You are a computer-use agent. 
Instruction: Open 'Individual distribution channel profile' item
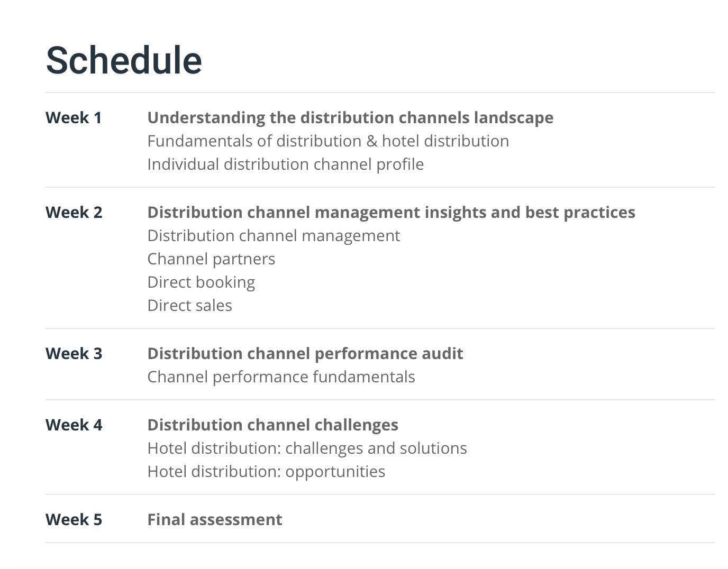click(x=285, y=164)
